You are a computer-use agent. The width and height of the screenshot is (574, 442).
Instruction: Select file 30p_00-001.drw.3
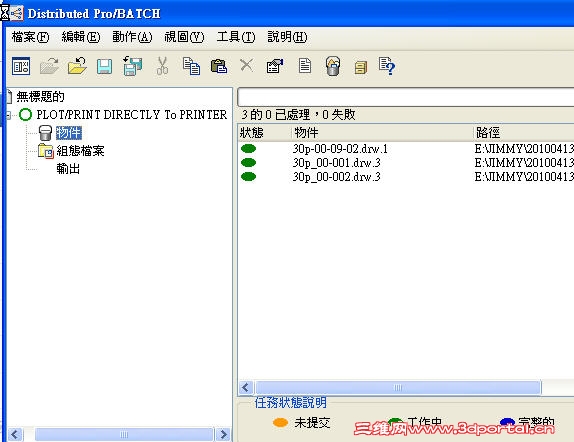pos(336,163)
